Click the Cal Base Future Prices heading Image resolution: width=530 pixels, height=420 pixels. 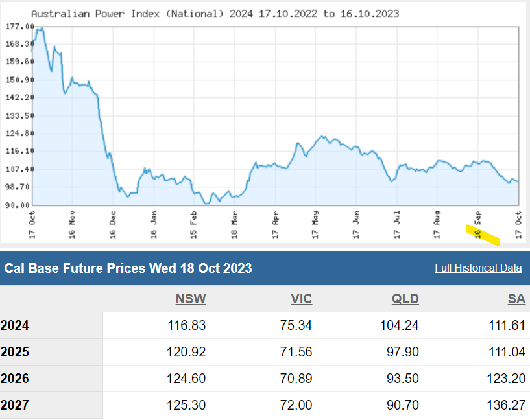(128, 268)
